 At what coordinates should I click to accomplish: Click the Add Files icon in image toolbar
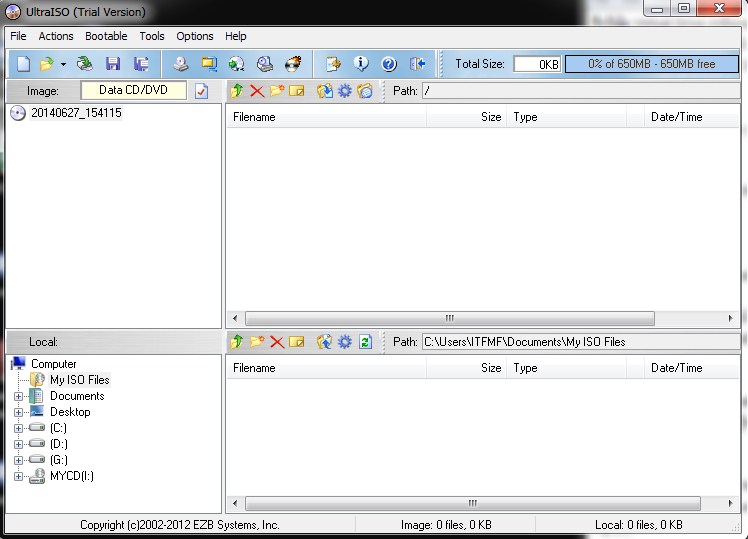[x=325, y=91]
